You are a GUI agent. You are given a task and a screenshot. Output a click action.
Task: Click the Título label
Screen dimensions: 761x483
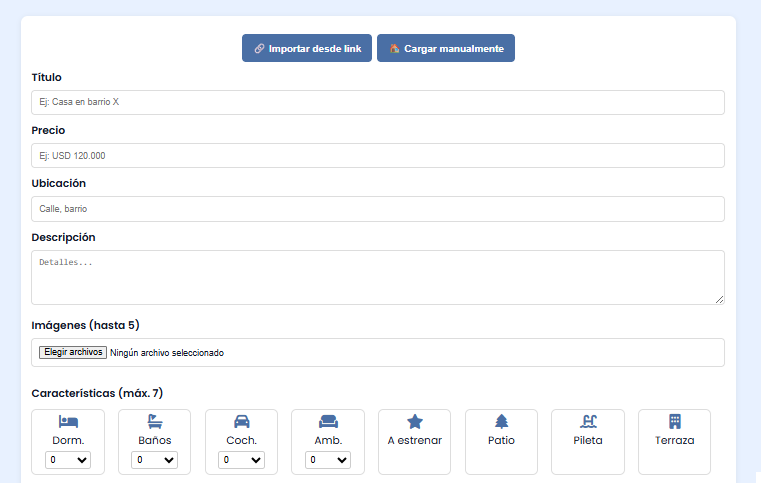[x=47, y=77]
